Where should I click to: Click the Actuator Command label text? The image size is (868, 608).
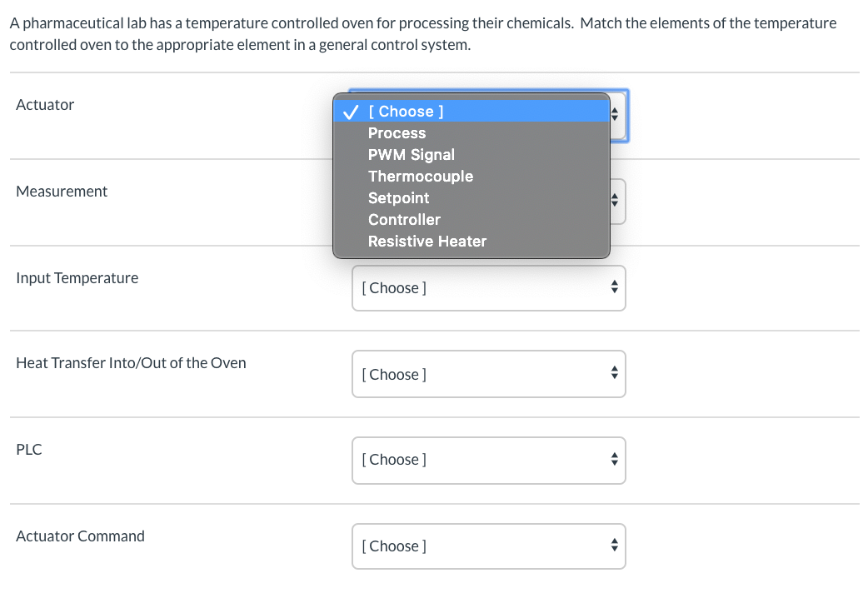(x=80, y=536)
